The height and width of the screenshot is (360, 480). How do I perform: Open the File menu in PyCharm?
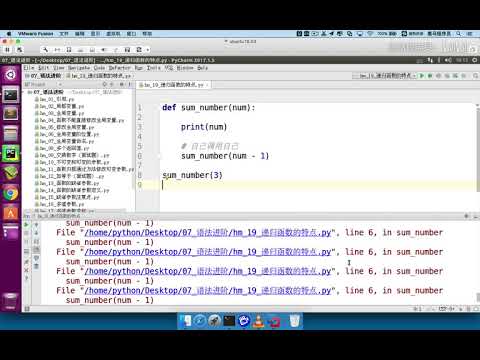(29, 68)
